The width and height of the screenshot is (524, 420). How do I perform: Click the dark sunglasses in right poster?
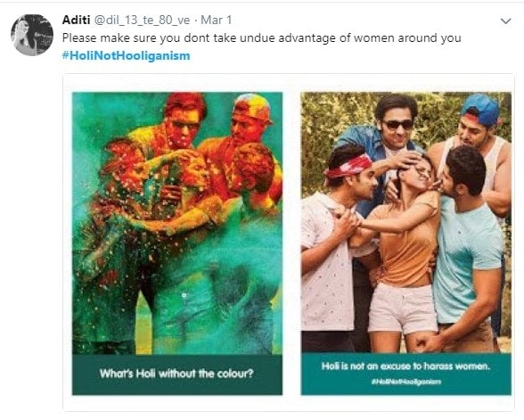[x=398, y=125]
